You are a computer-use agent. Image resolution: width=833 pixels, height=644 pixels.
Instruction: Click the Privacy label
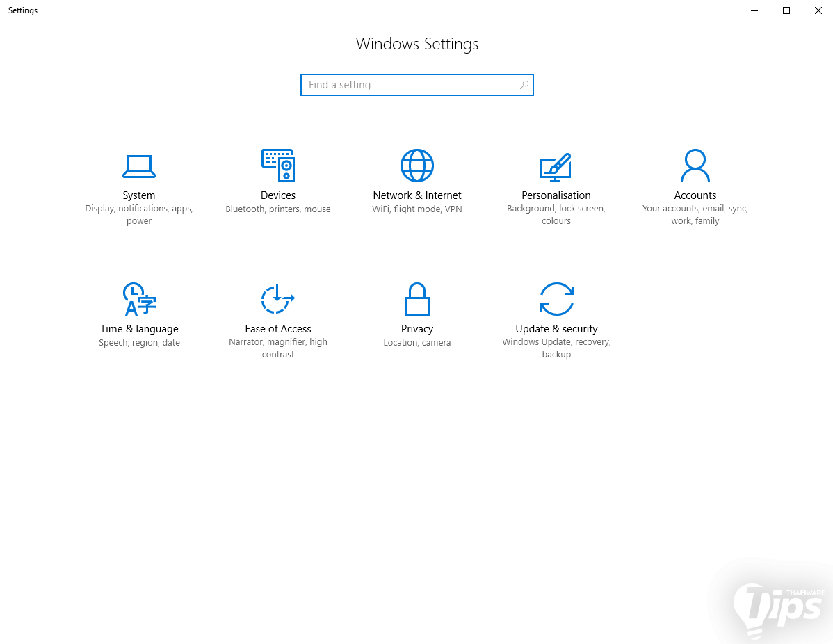point(417,328)
